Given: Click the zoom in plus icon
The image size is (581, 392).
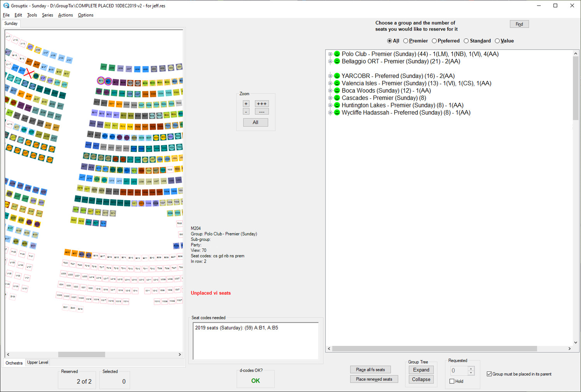Looking at the screenshot, I should pos(246,103).
